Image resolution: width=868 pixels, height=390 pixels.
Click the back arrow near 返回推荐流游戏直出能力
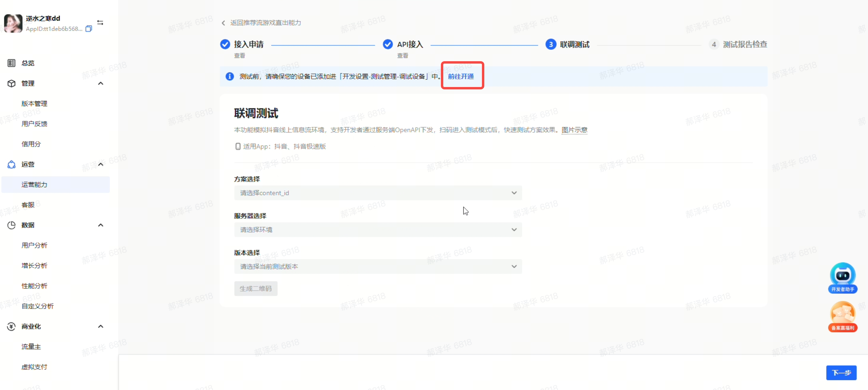tap(223, 23)
